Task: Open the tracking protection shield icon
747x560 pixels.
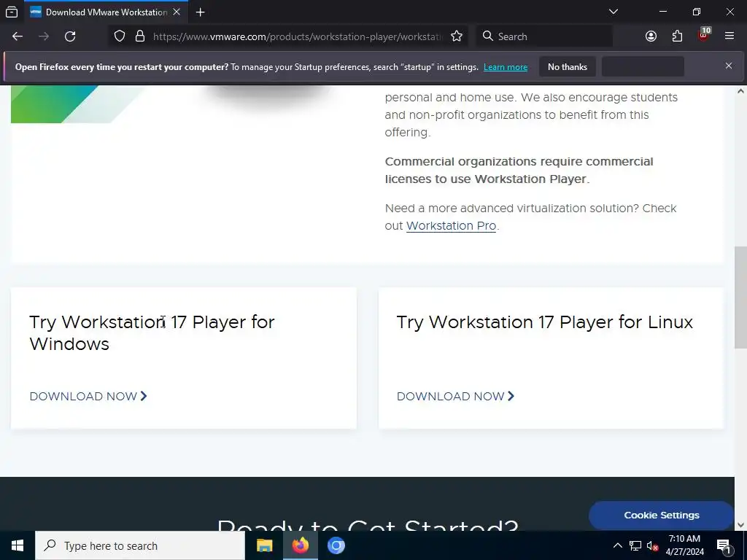Action: (x=120, y=36)
